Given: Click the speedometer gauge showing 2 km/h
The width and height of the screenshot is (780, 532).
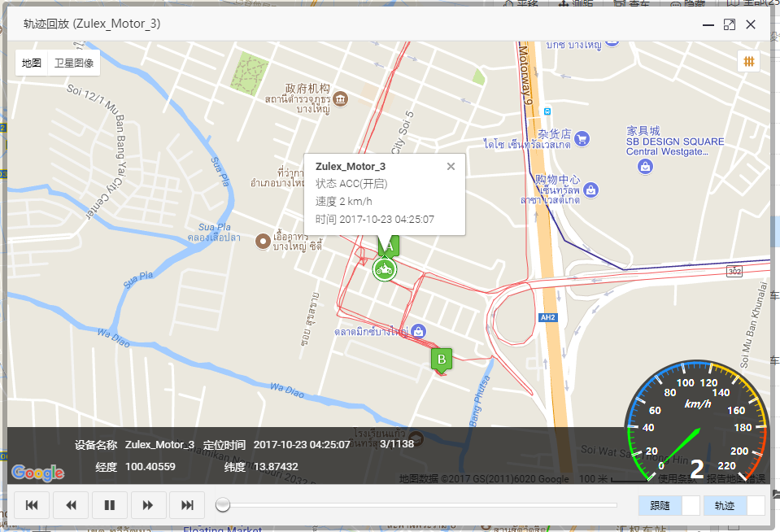Looking at the screenshot, I should click(x=696, y=423).
